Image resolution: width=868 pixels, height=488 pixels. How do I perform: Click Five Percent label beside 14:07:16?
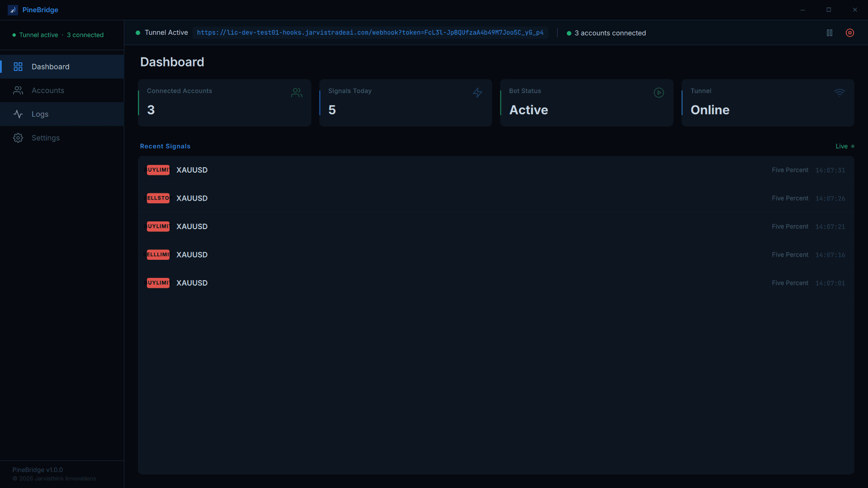coord(790,255)
